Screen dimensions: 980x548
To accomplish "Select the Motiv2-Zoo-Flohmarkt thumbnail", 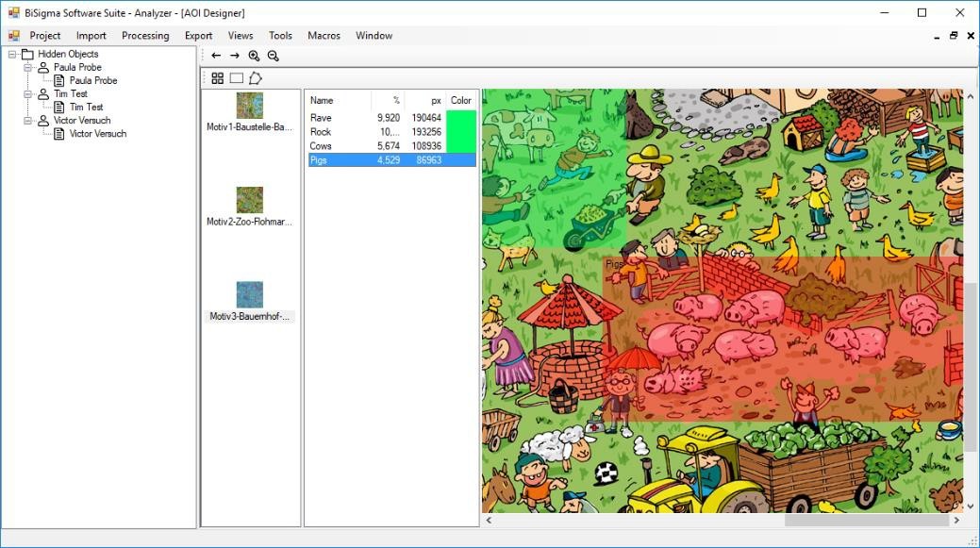I will coord(250,200).
